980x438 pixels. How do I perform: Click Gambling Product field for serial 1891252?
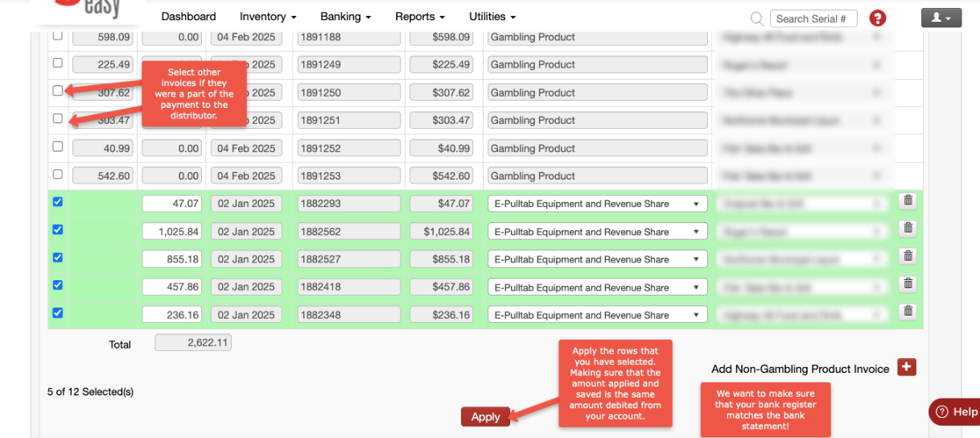point(597,148)
